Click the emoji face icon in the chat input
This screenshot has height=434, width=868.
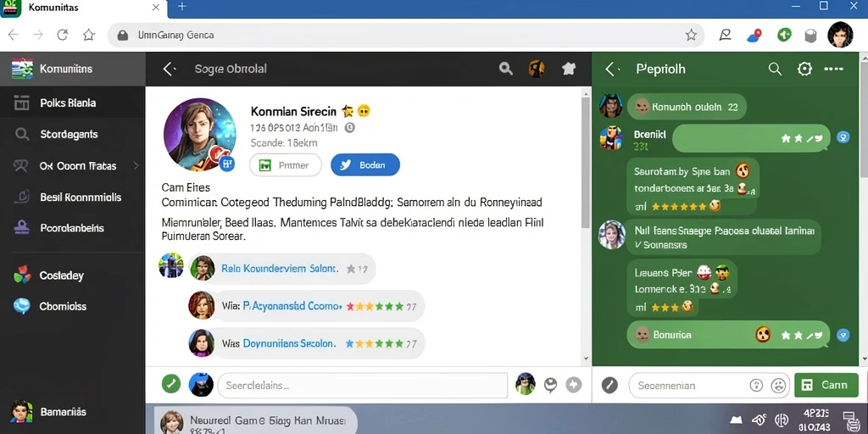point(779,385)
